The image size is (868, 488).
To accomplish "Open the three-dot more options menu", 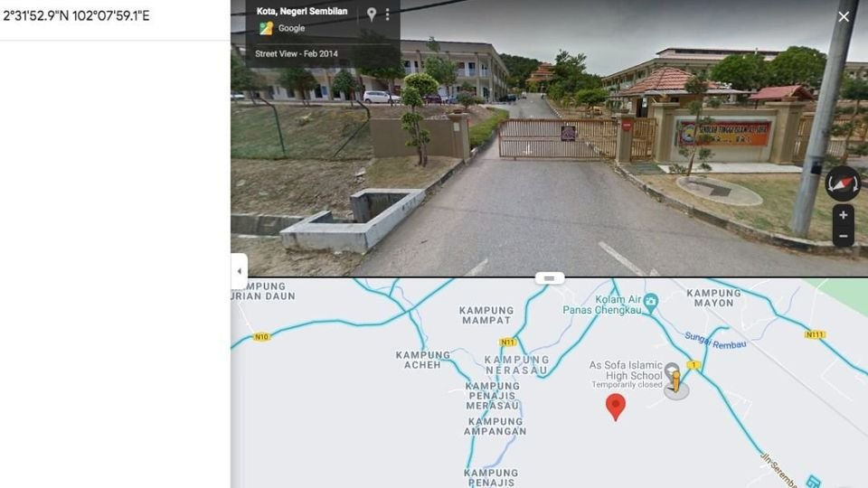I will tap(388, 14).
